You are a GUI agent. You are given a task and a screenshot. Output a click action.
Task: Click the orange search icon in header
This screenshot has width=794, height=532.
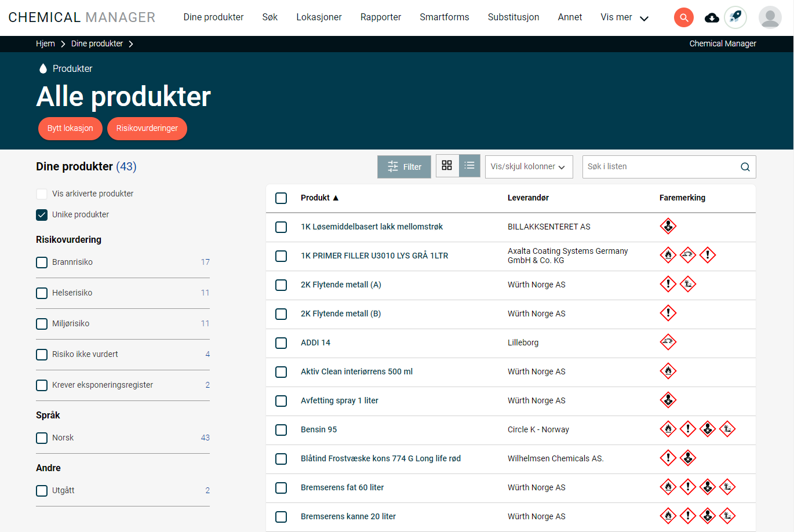684,17
